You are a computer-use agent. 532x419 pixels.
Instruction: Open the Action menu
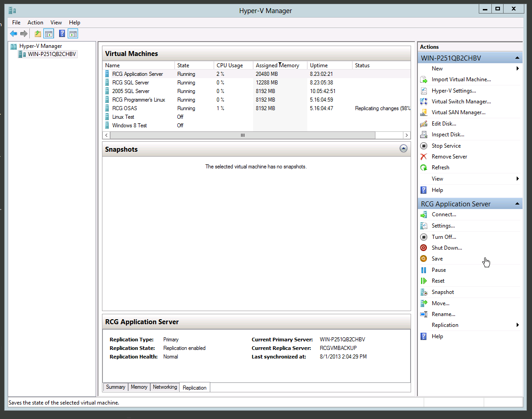point(35,23)
